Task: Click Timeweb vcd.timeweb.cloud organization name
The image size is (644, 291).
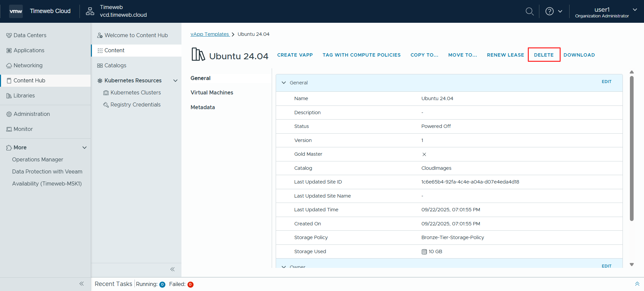Action: 123,11
